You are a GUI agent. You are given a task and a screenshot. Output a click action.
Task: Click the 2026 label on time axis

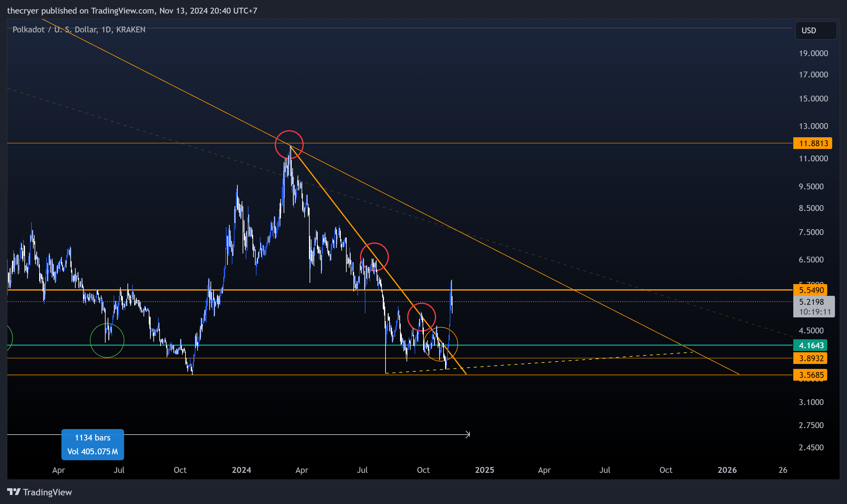[727, 470]
